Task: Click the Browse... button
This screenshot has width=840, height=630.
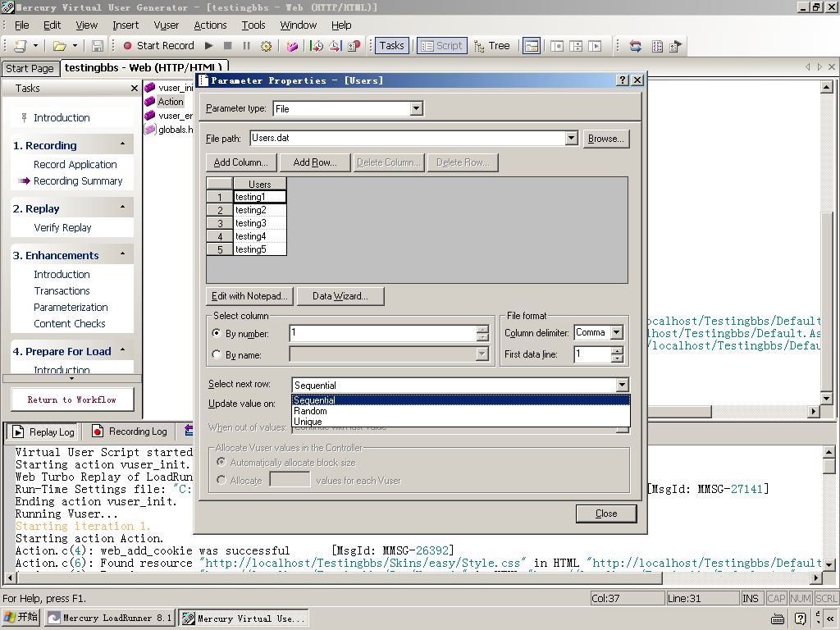Action: tap(606, 139)
